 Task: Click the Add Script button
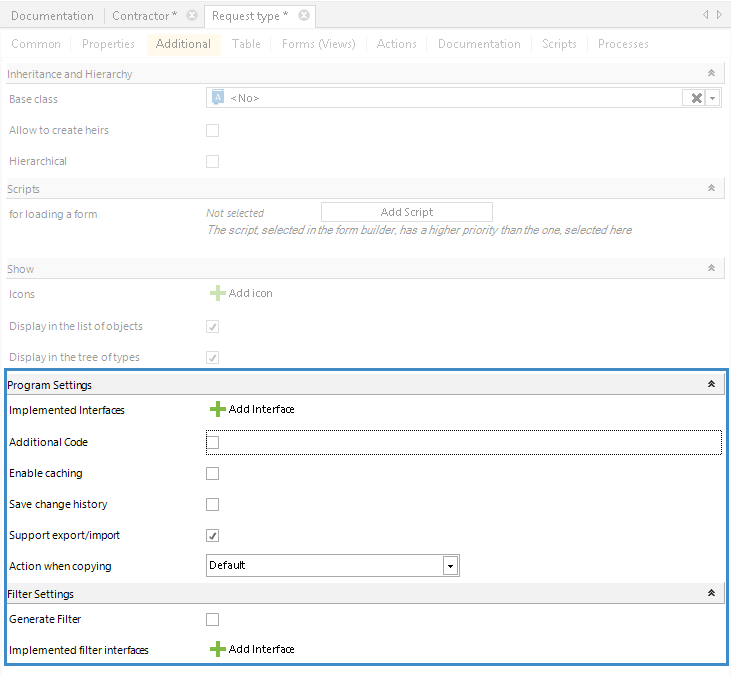[406, 212]
